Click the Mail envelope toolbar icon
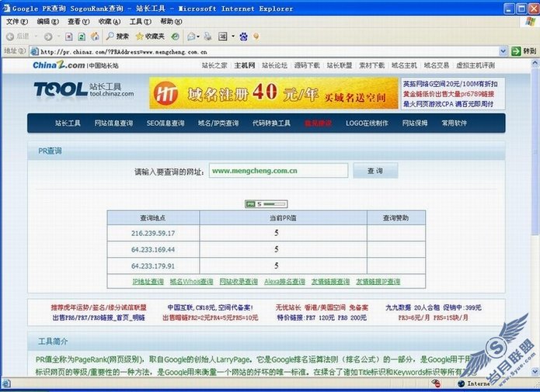This screenshot has height=392, width=540. (191, 36)
